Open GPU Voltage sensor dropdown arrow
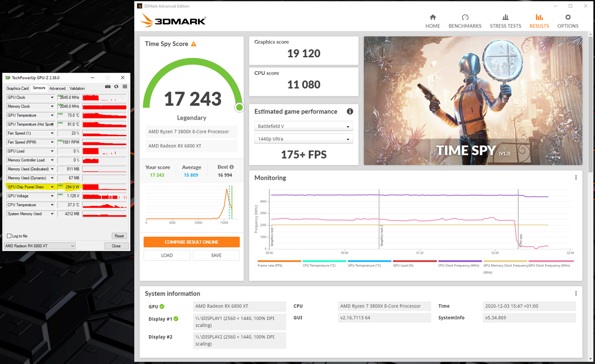Screen dimensions: 595x364 pos(52,196)
